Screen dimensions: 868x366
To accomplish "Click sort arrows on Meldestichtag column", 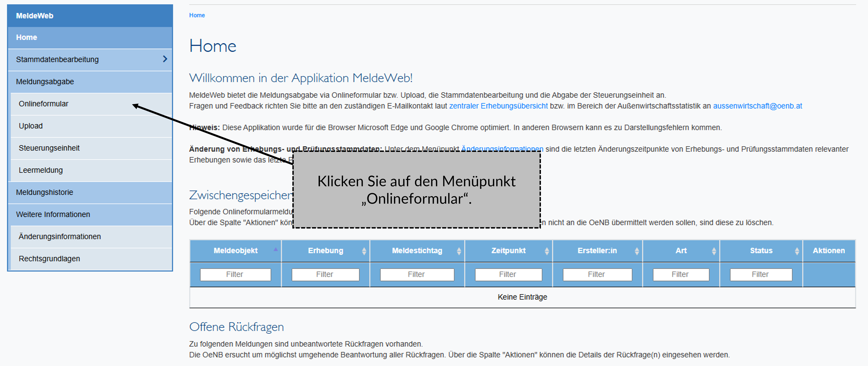I will tap(459, 251).
